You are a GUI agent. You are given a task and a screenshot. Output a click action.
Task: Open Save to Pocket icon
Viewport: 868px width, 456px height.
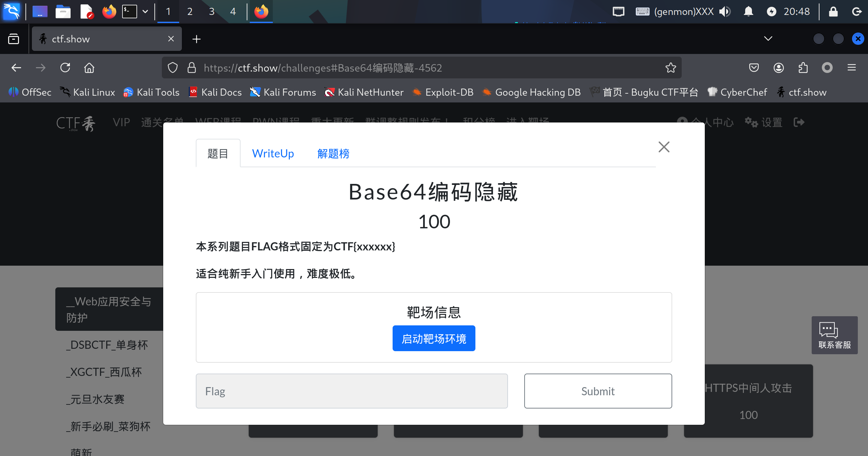pos(754,68)
